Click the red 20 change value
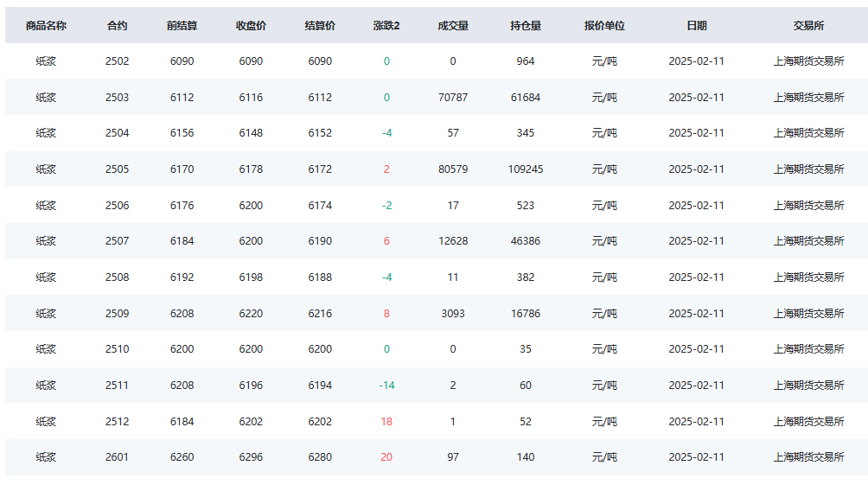868x491 pixels. pyautogui.click(x=386, y=457)
